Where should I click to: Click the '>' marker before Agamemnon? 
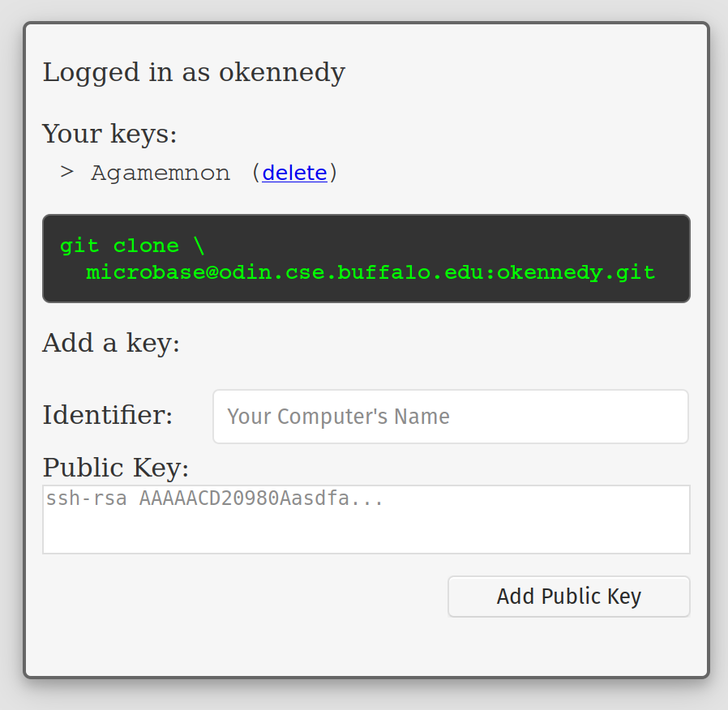pos(67,173)
